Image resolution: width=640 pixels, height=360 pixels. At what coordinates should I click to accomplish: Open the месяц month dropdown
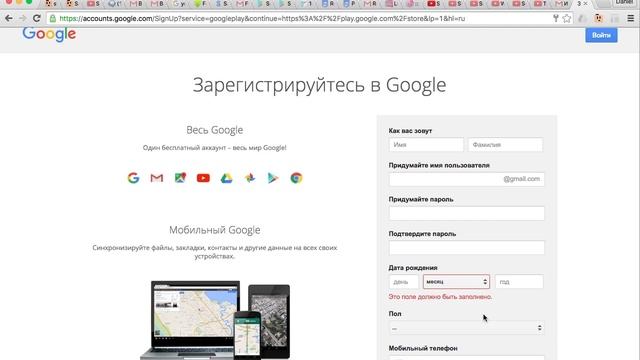(x=456, y=282)
